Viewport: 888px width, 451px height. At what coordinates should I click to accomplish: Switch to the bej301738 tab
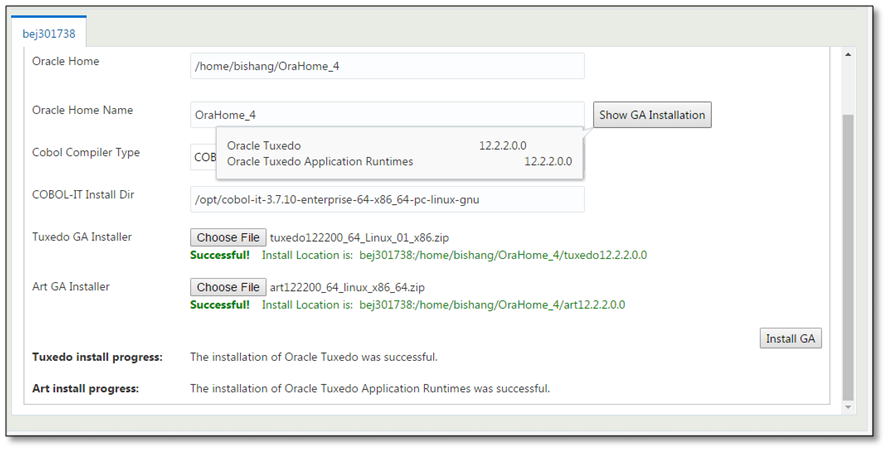(49, 33)
